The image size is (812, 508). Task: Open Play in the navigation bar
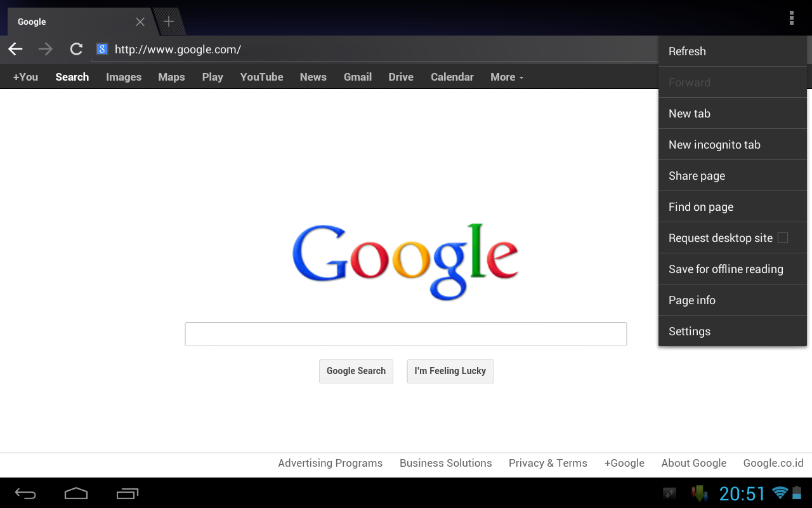213,77
